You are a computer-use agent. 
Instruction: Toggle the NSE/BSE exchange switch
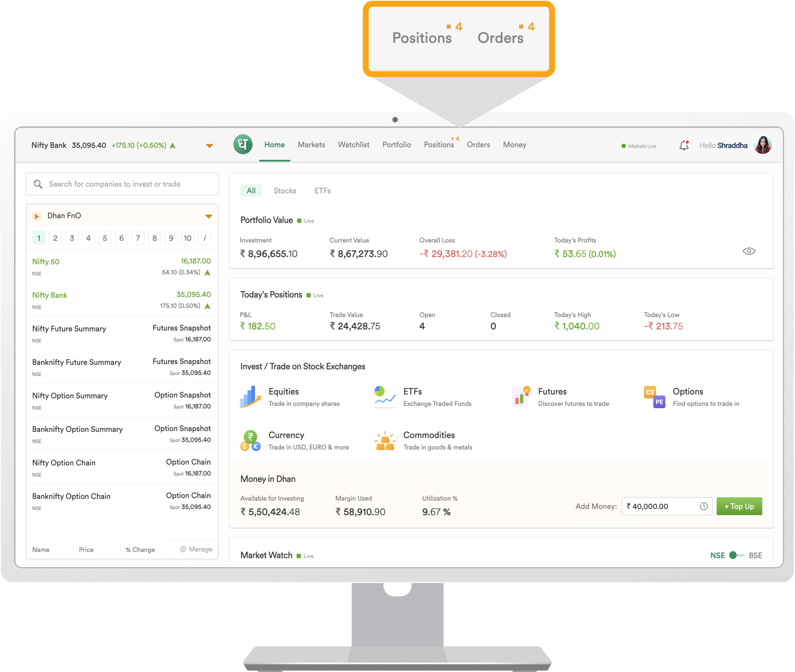tap(736, 555)
